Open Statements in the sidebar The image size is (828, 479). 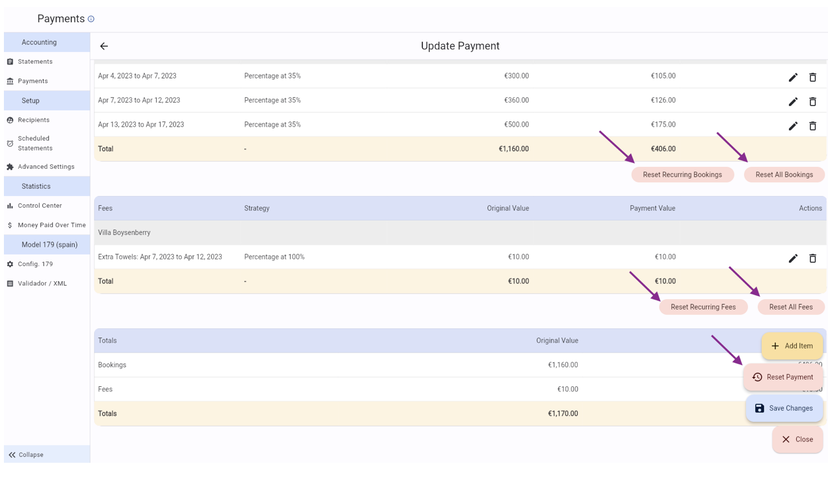[x=35, y=62]
